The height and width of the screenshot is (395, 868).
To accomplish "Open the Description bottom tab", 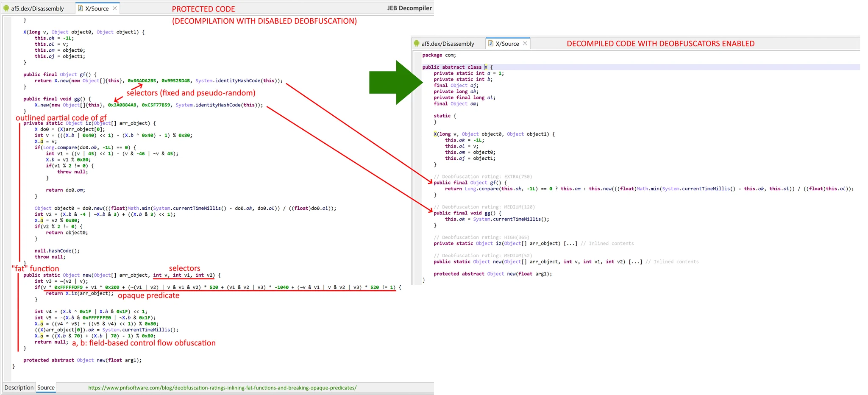I will (x=19, y=387).
